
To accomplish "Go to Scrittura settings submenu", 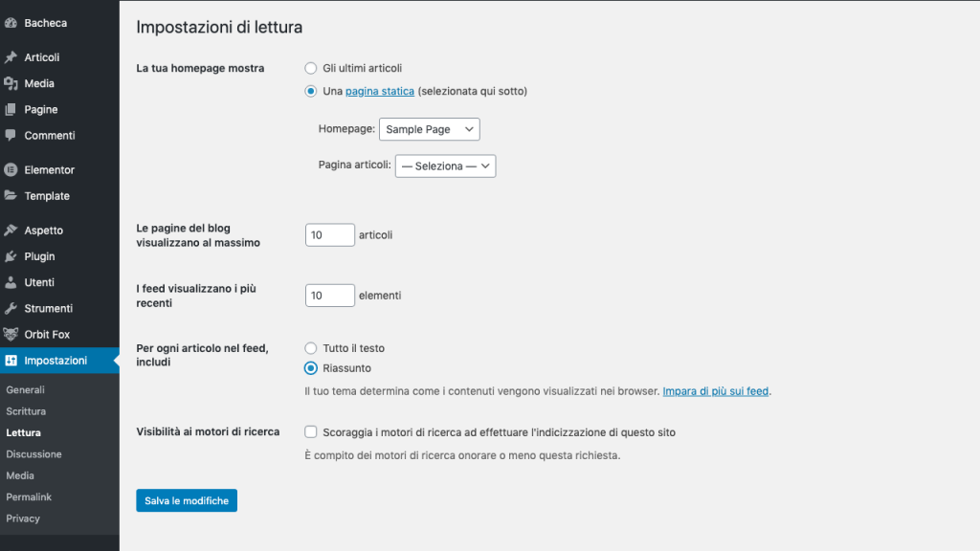I will point(26,411).
